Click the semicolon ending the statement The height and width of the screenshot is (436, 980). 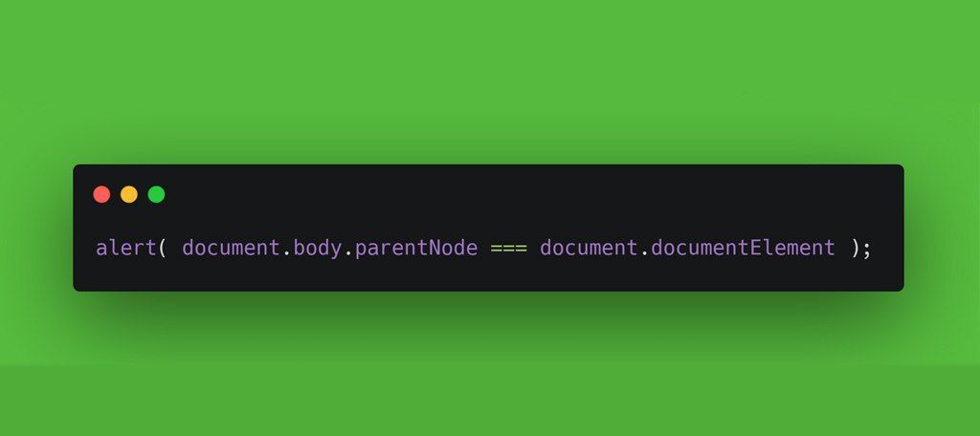pos(866,250)
